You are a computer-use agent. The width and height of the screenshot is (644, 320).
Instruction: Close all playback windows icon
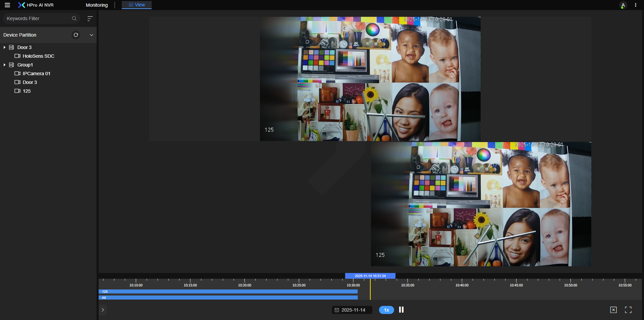613,310
